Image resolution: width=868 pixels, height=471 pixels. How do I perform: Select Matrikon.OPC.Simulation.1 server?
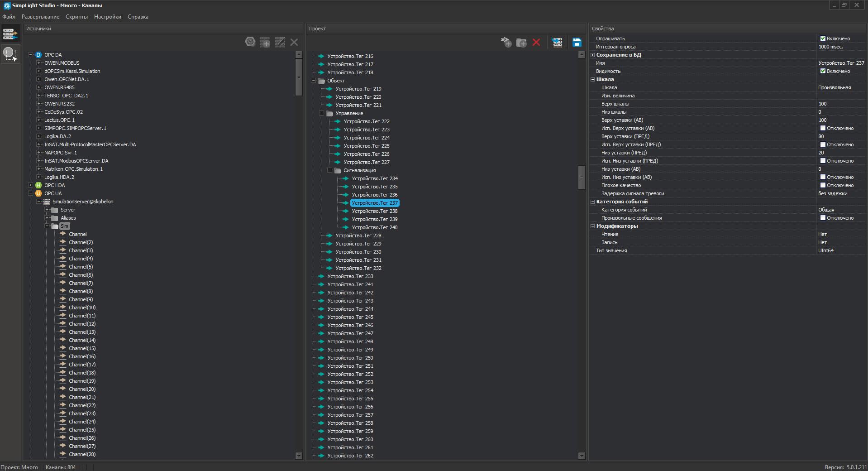[x=73, y=169]
